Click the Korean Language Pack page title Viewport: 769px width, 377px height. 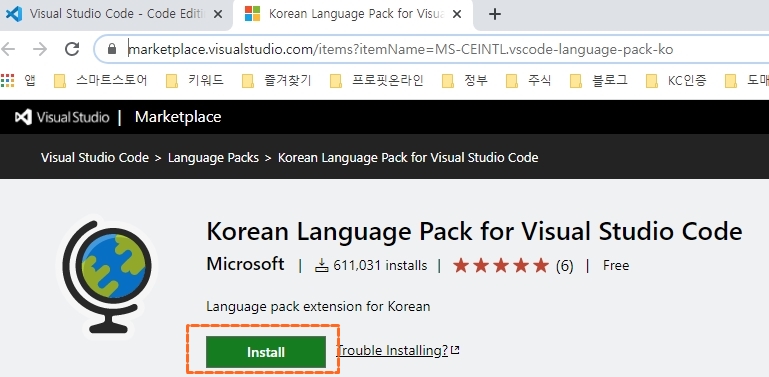point(474,231)
